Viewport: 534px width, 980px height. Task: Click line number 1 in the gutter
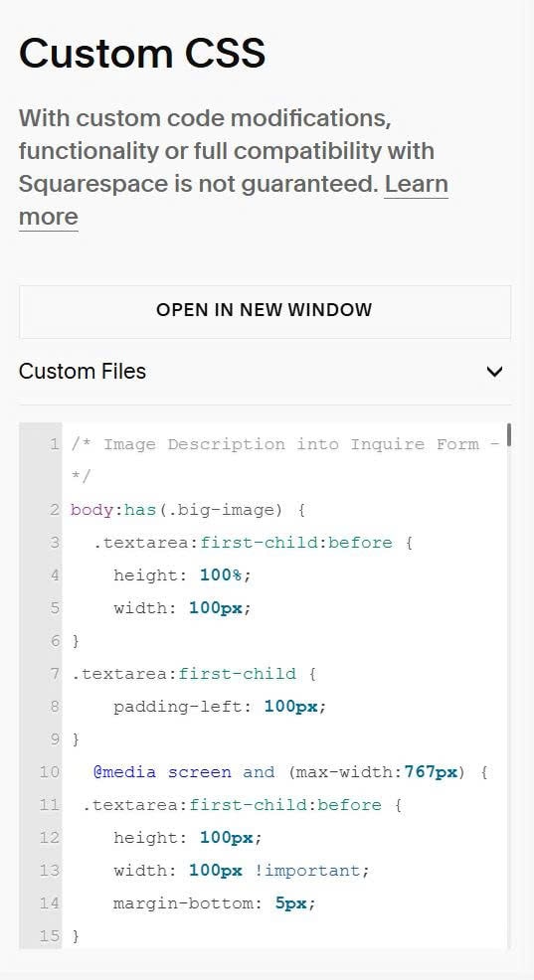point(55,444)
